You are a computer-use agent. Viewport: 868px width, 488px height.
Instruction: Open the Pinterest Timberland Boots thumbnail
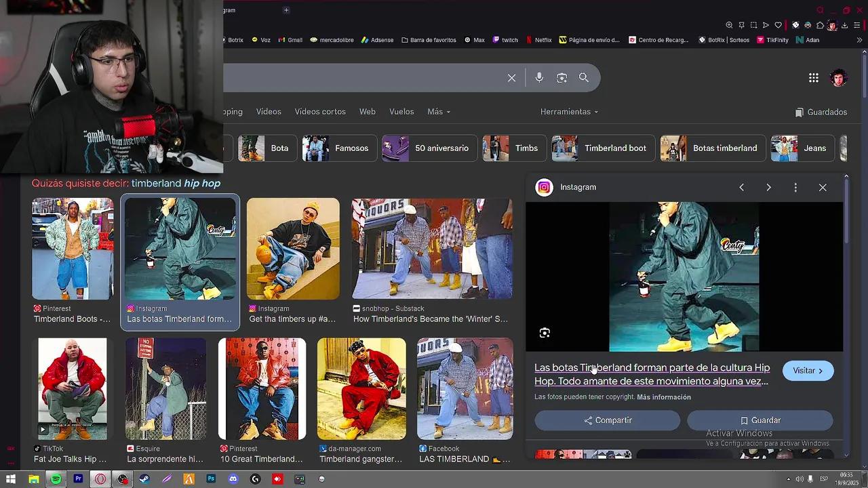tap(73, 249)
